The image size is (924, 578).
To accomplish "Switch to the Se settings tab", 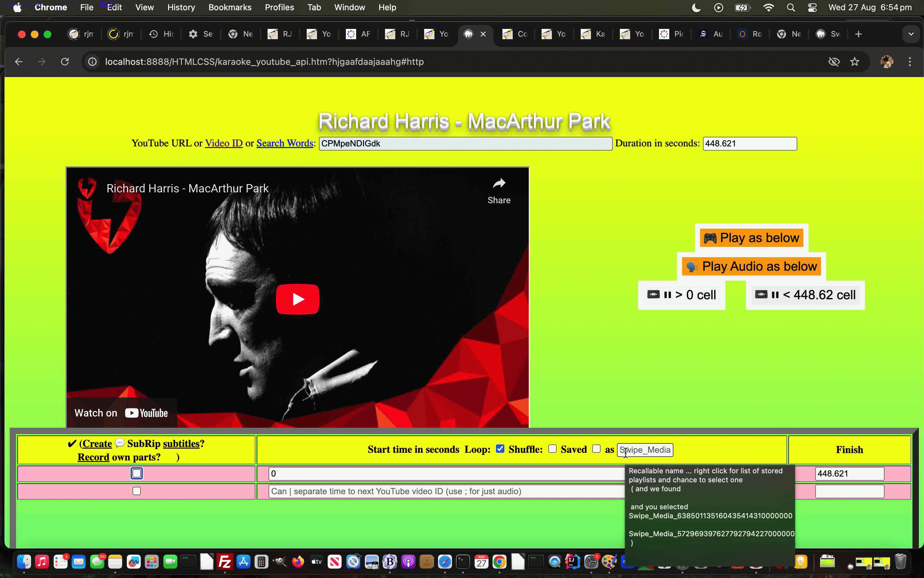I will (x=201, y=34).
